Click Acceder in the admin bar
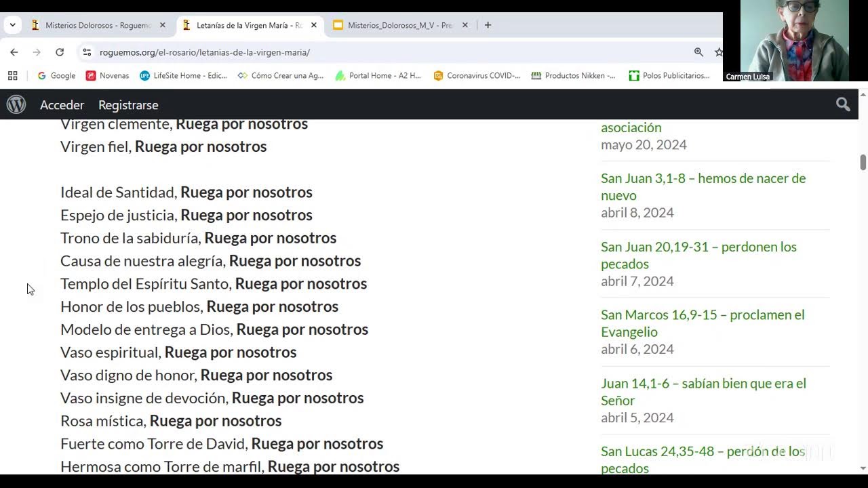 [x=62, y=105]
